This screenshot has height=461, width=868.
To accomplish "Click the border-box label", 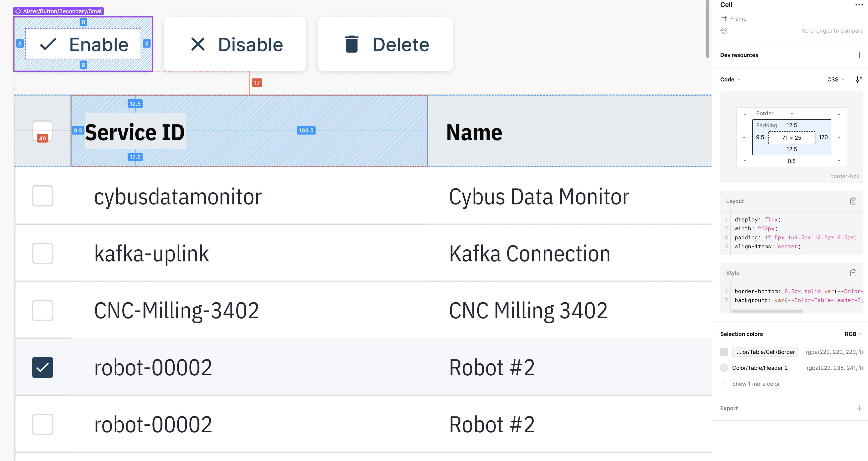I will [x=844, y=176].
